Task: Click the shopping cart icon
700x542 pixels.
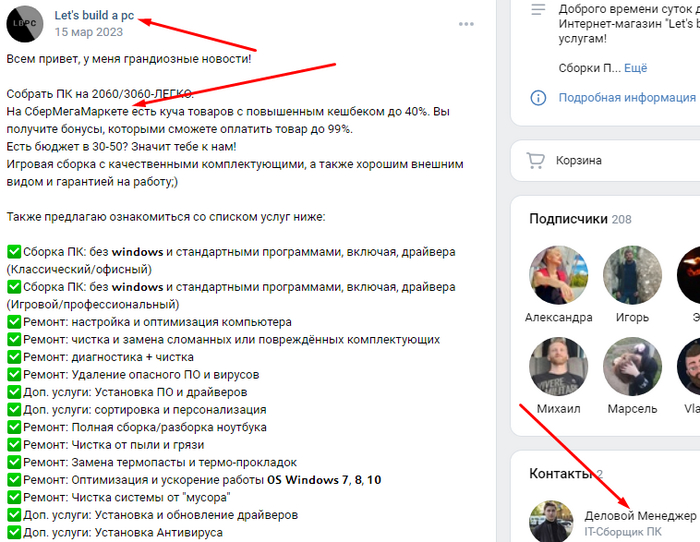Action: click(x=535, y=160)
